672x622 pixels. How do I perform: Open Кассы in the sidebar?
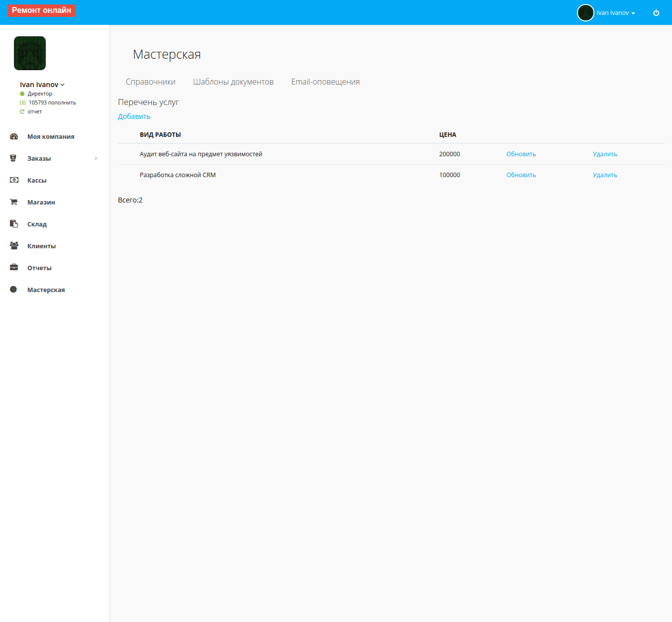pos(37,180)
